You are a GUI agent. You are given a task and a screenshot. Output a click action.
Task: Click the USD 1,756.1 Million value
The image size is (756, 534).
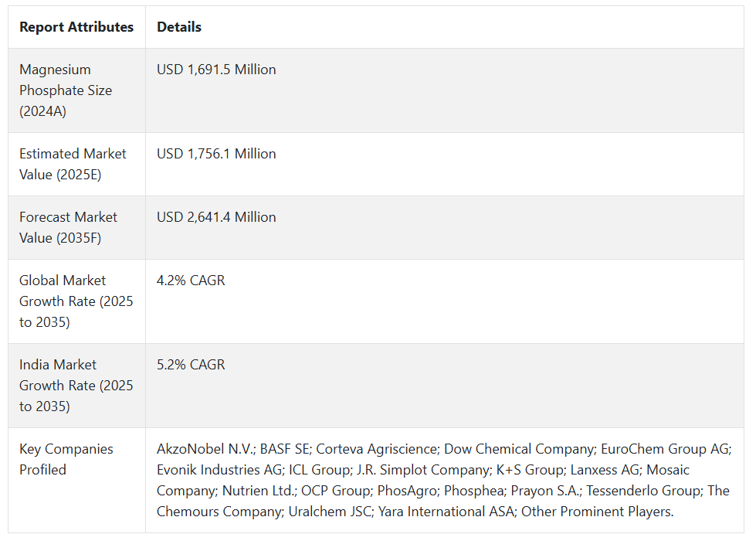coord(216,154)
